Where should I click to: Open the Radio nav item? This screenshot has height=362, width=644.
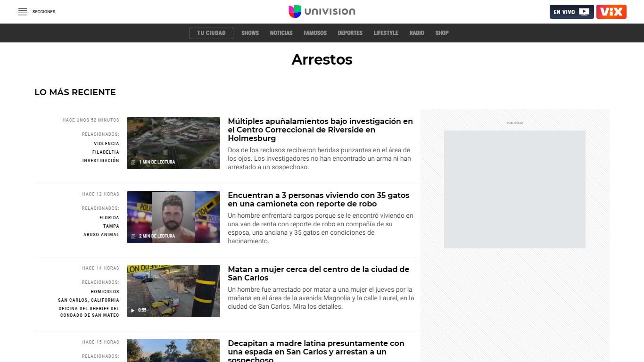417,33
